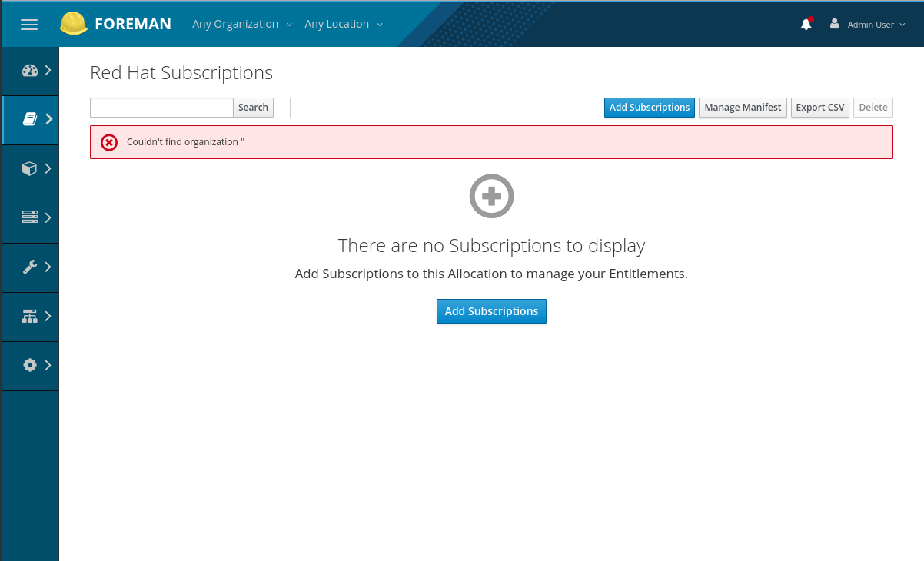This screenshot has height=561, width=924.
Task: Click the user avatar icon
Action: click(834, 24)
